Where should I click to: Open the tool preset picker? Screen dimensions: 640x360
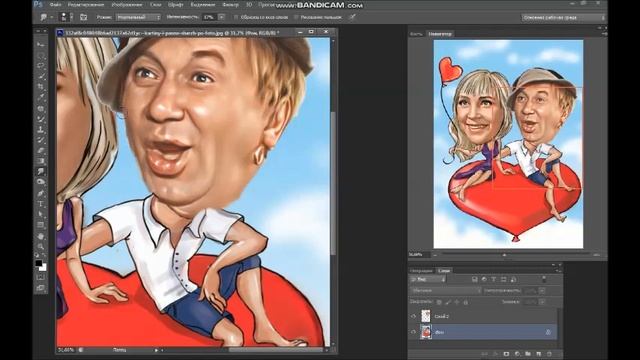(x=47, y=17)
